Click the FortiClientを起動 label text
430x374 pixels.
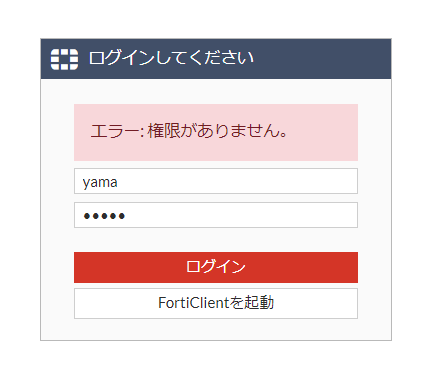[x=216, y=303]
